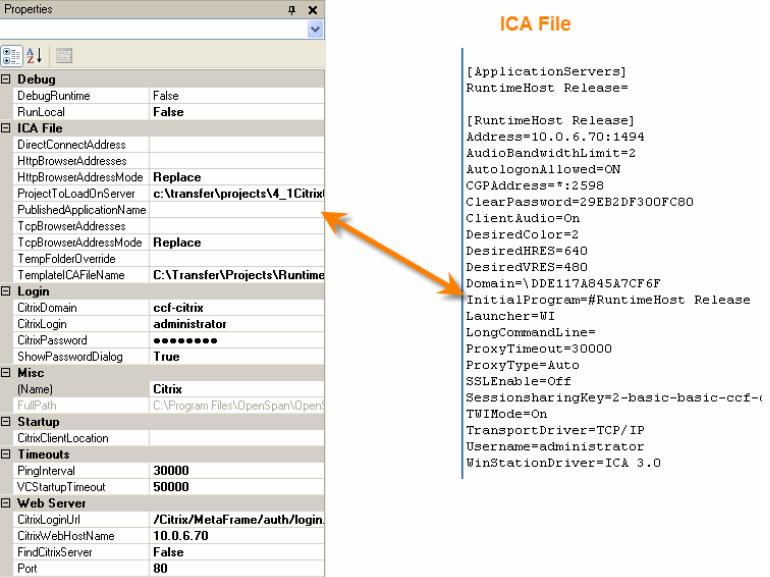Edit the PingInterval value 30000
The height and width of the screenshot is (577, 770).
click(x=237, y=470)
